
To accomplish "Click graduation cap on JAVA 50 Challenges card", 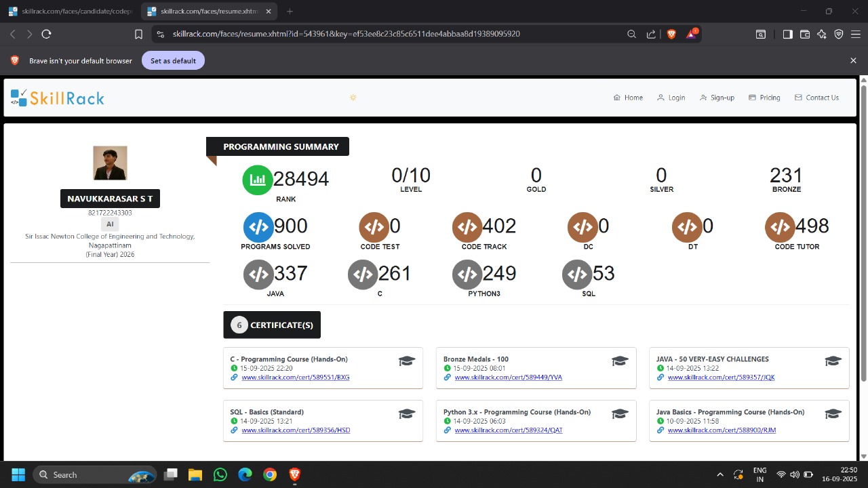I will pos(833,361).
